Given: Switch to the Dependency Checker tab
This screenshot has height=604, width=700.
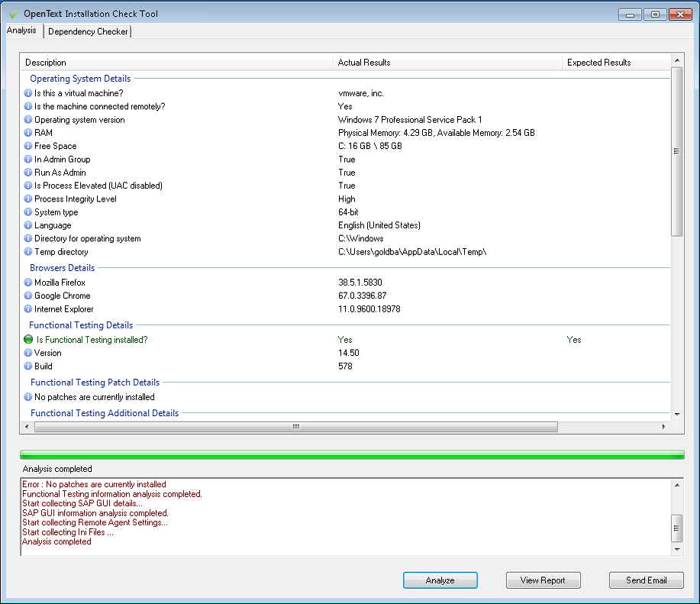Looking at the screenshot, I should (88, 31).
